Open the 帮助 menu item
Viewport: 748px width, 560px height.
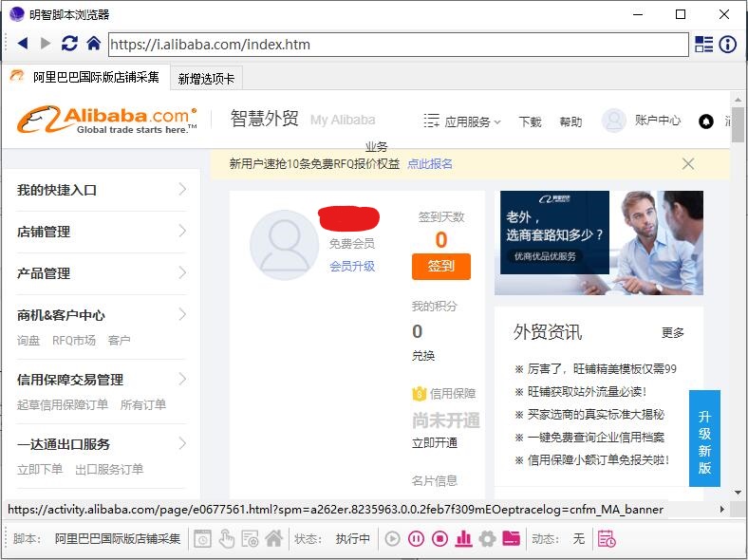pos(570,122)
